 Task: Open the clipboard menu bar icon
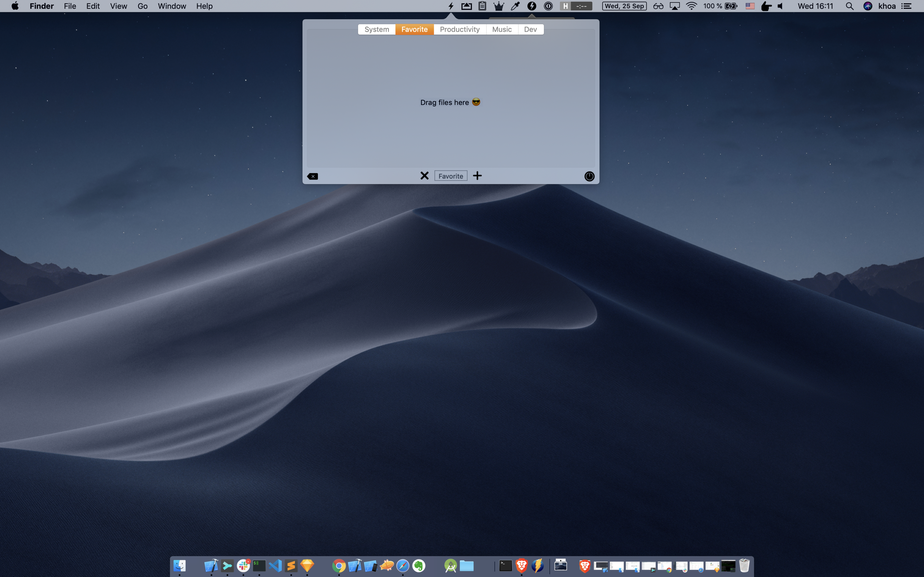coord(482,6)
